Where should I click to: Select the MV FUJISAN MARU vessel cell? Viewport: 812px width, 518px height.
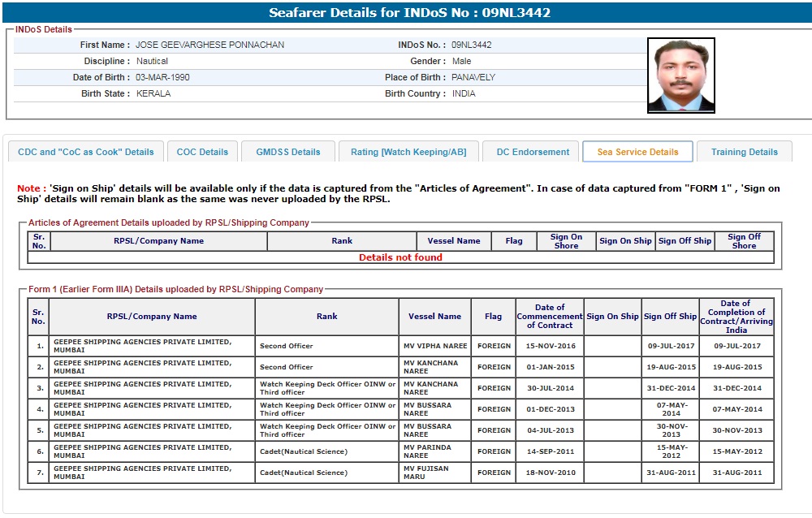[425, 473]
